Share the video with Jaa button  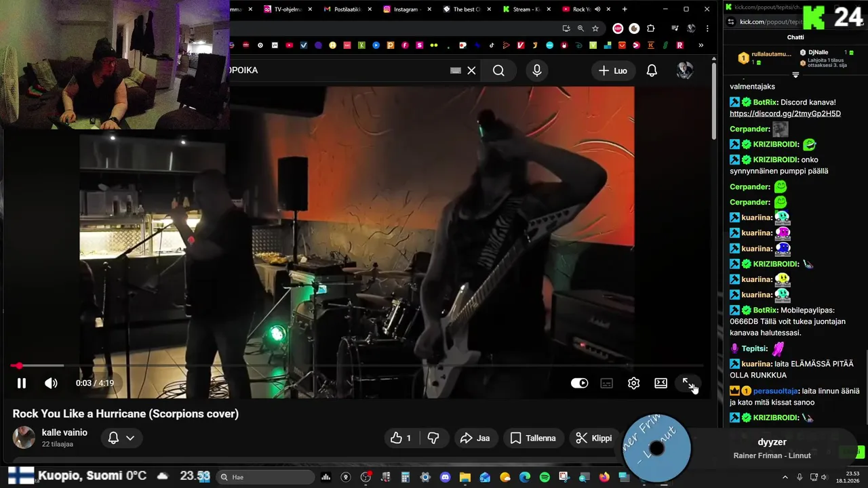point(475,438)
